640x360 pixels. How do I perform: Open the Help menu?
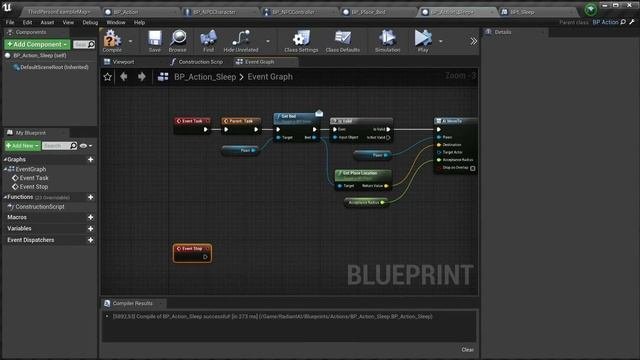click(x=140, y=22)
